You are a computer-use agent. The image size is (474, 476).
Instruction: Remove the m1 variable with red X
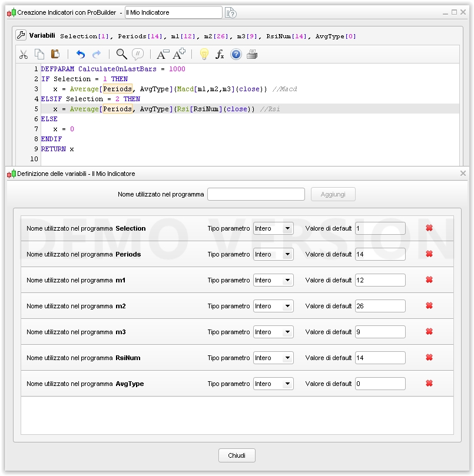429,279
